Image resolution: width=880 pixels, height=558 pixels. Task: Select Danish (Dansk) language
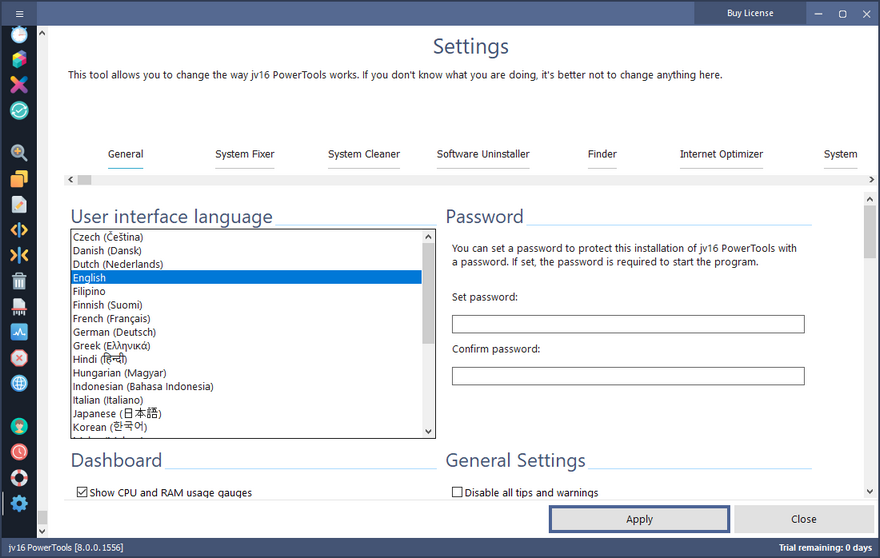click(246, 250)
